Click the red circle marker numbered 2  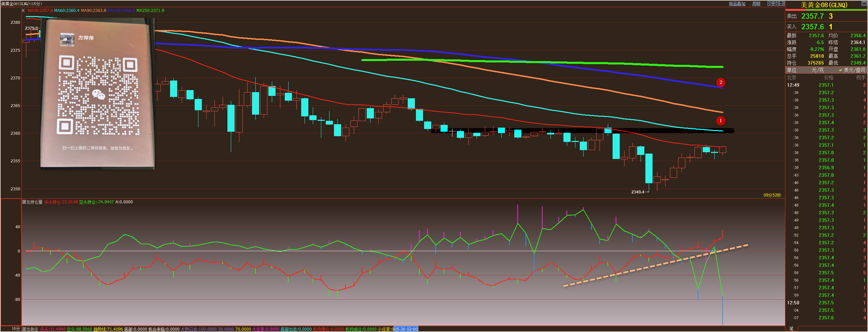coord(721,83)
